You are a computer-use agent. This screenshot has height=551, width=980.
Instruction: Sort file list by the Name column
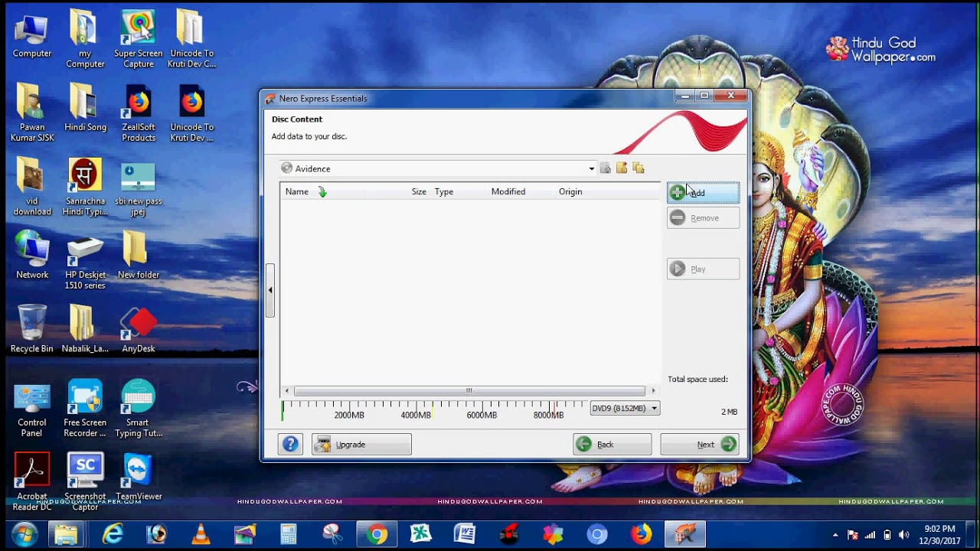[x=297, y=191]
